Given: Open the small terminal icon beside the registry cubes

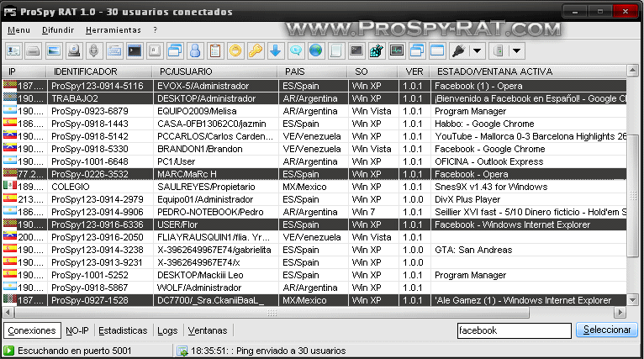Looking at the screenshot, I should [x=356, y=51].
